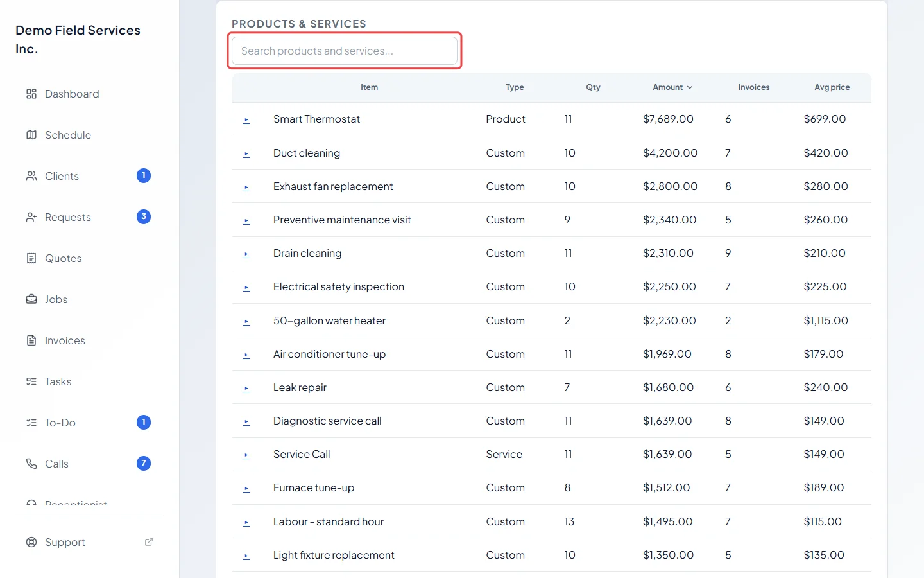This screenshot has width=924, height=578.
Task: Click the To-Do checklist icon
Action: click(x=31, y=423)
